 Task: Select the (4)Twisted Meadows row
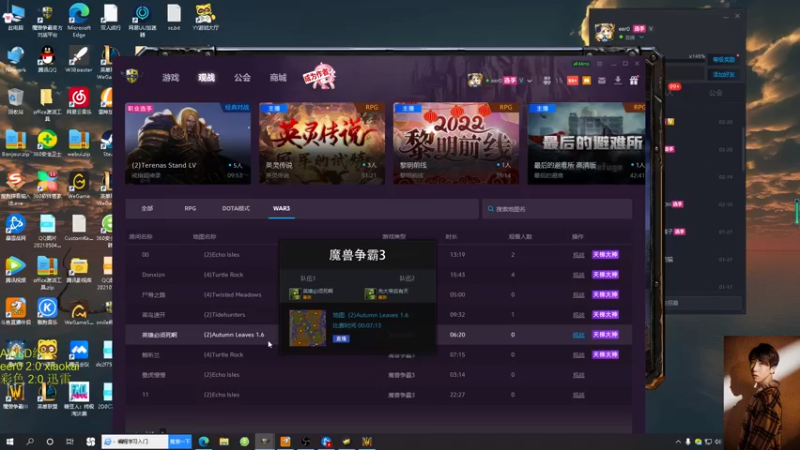(x=379, y=295)
